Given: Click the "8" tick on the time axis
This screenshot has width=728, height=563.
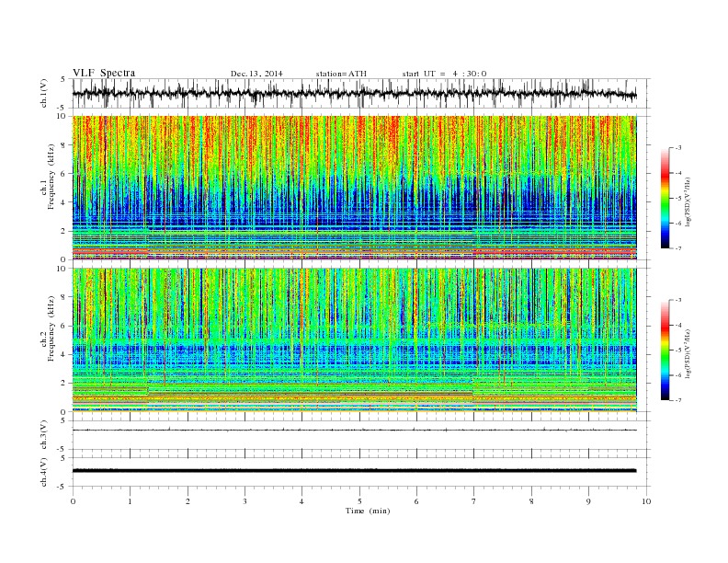Looking at the screenshot, I should point(531,501).
